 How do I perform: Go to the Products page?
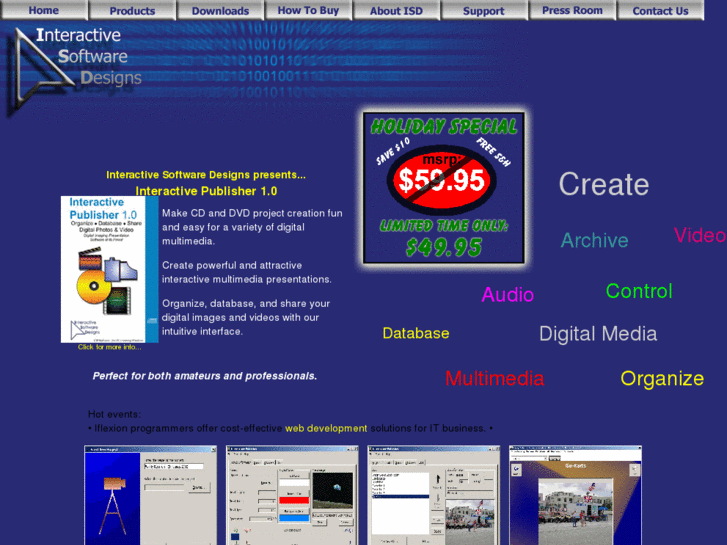(x=132, y=10)
